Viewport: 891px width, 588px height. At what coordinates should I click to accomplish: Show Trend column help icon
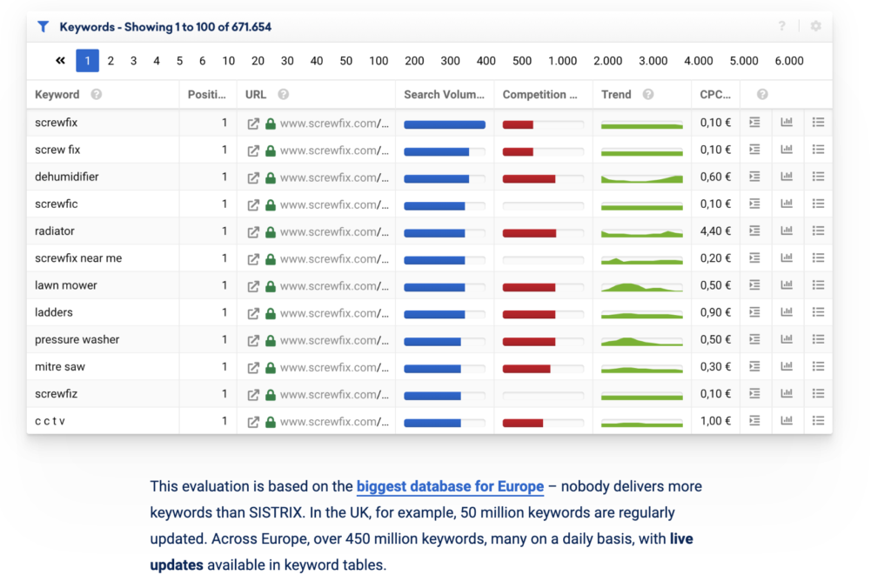pos(647,94)
